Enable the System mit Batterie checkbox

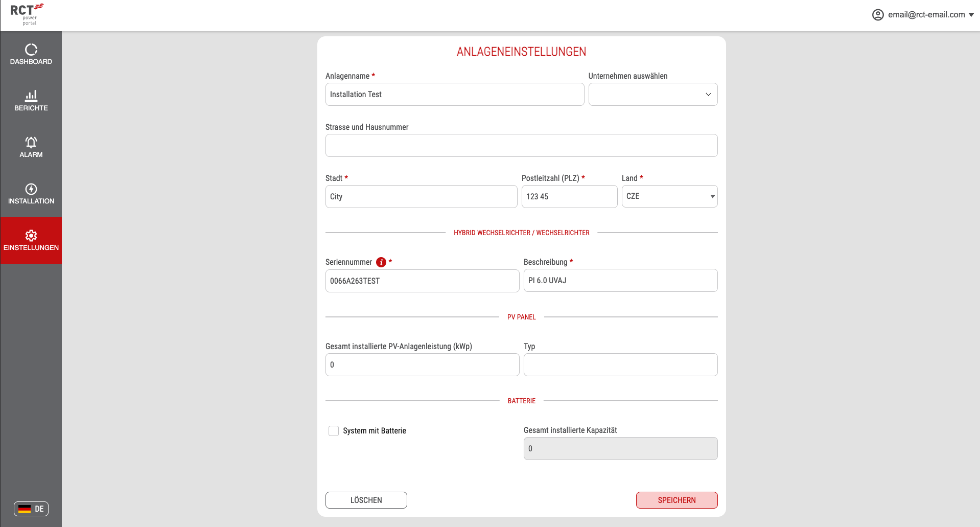pyautogui.click(x=334, y=431)
